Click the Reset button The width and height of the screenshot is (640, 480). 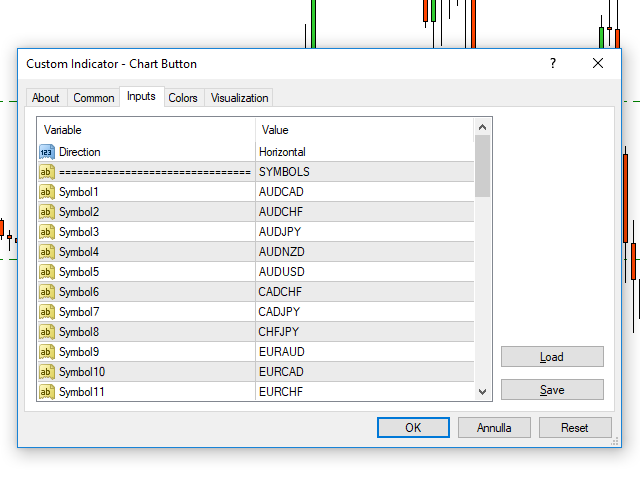click(x=575, y=427)
